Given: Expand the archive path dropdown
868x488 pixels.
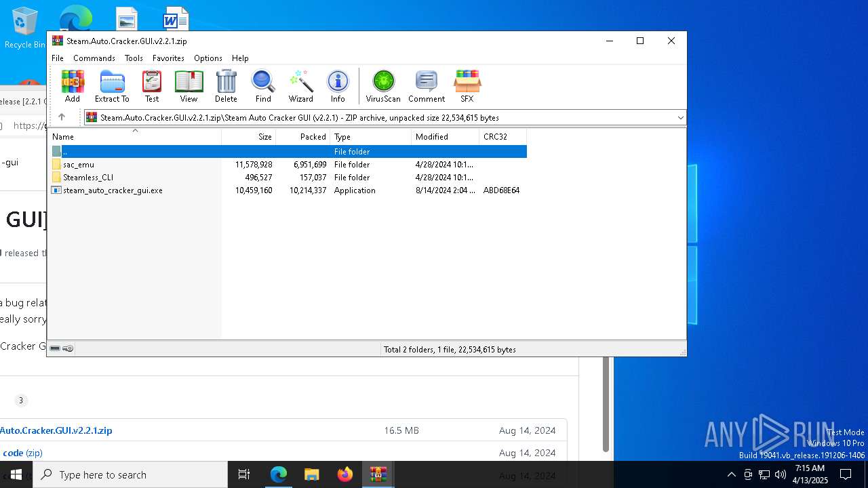Looking at the screenshot, I should pyautogui.click(x=680, y=118).
